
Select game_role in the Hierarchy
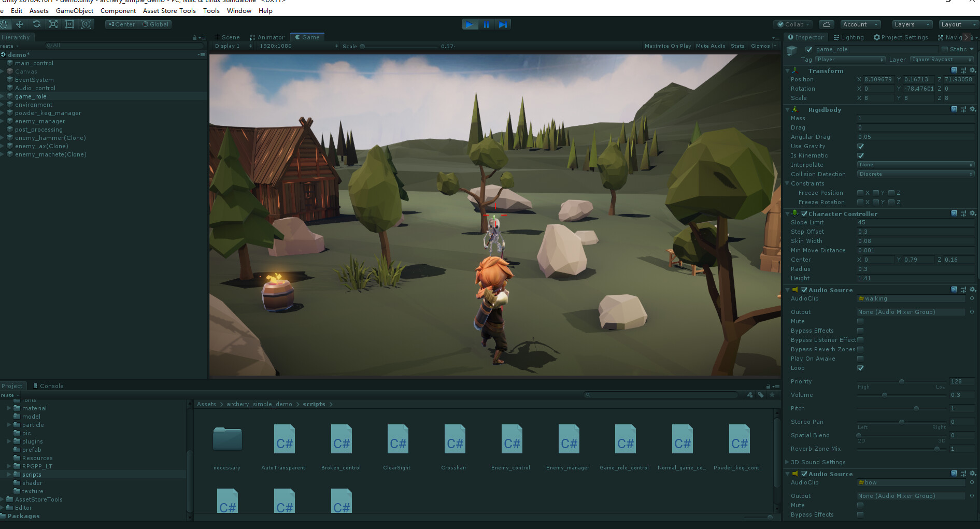coord(31,96)
